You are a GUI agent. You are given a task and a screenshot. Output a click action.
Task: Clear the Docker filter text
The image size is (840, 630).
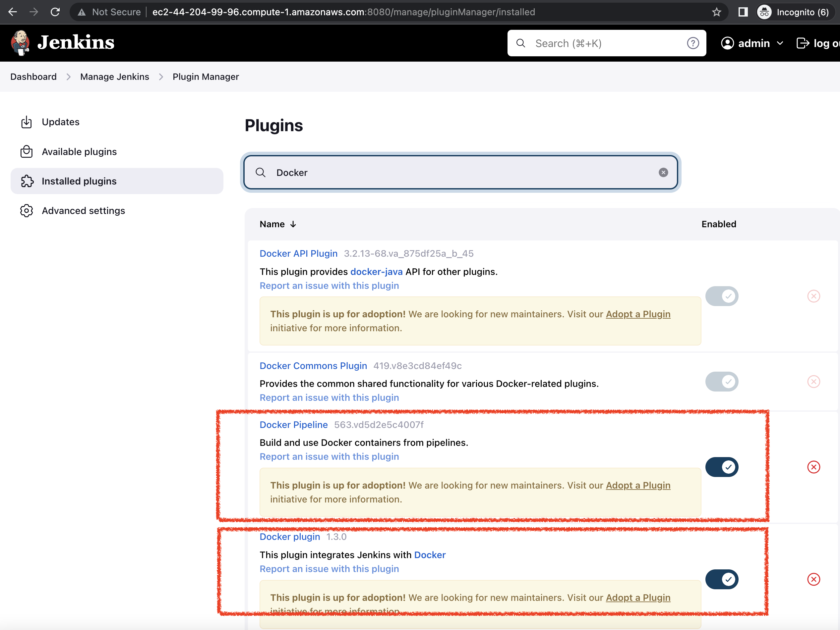coord(663,173)
